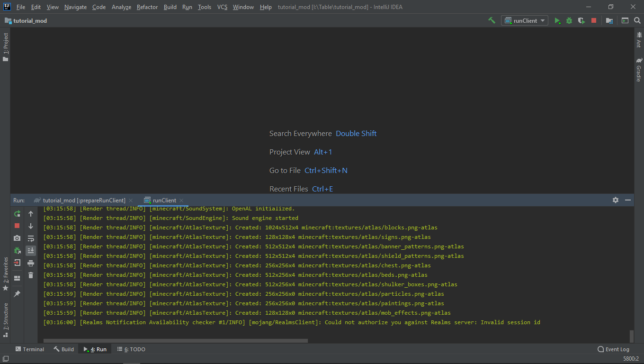The image size is (644, 364).
Task: Click the Search Everywhere magnifier icon
Action: pyautogui.click(x=637, y=20)
